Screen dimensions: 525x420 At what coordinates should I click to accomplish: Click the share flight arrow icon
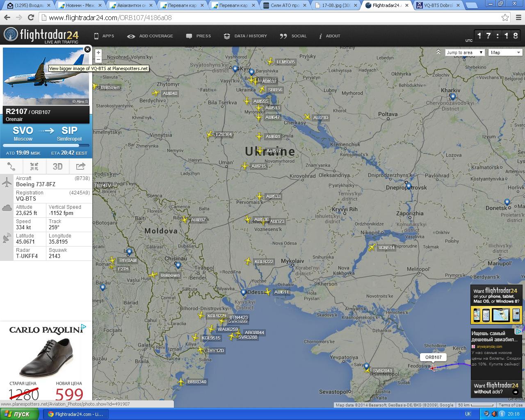point(80,166)
